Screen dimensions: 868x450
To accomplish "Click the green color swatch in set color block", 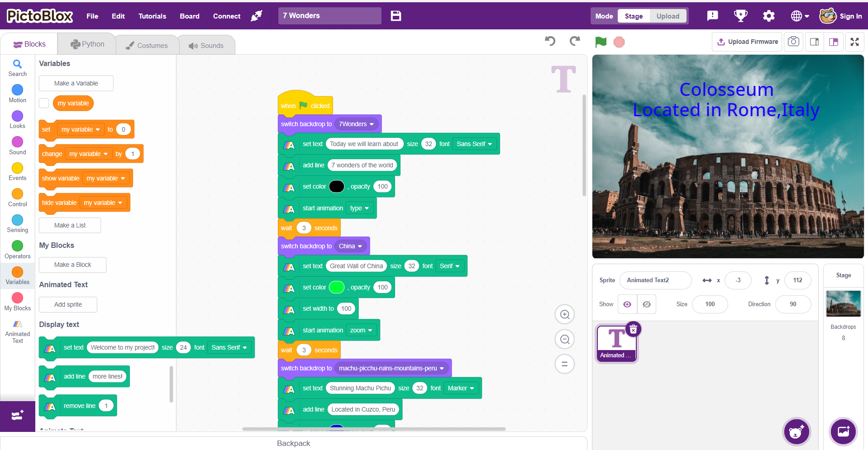I will pos(336,287).
